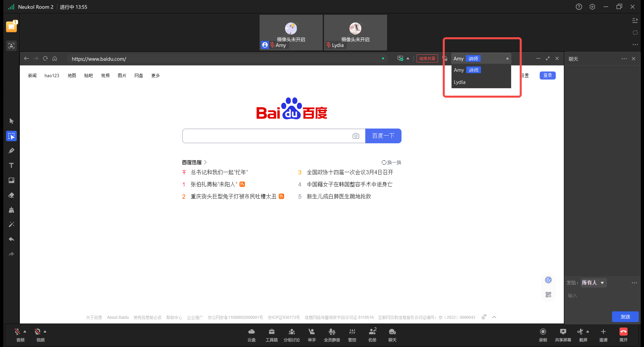The height and width of the screenshot is (347, 644).
Task: Open 百度热搜 hot search link
Action: [x=194, y=162]
